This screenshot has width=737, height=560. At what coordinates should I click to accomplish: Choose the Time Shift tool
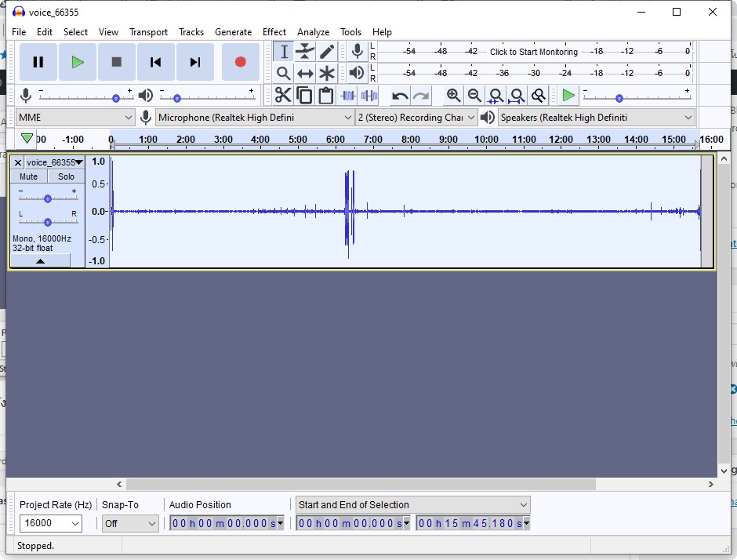305,74
